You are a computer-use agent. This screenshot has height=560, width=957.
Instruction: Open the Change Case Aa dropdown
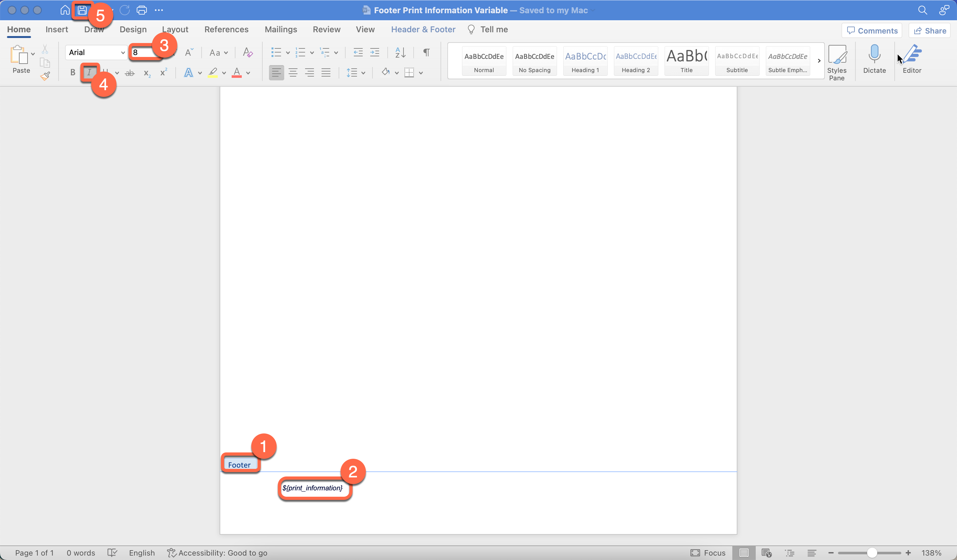pos(219,53)
